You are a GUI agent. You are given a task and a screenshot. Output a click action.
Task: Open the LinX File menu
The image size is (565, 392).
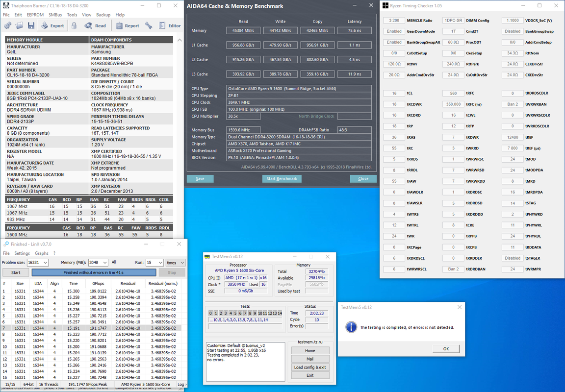pos(6,253)
